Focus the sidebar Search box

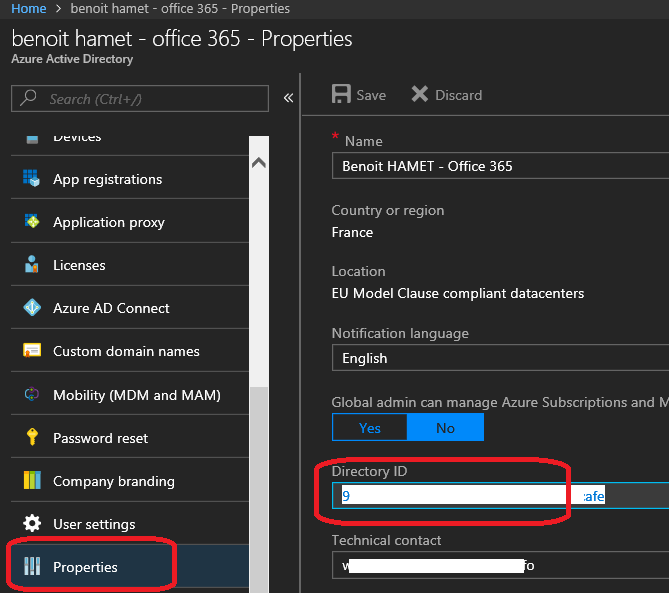click(x=140, y=98)
